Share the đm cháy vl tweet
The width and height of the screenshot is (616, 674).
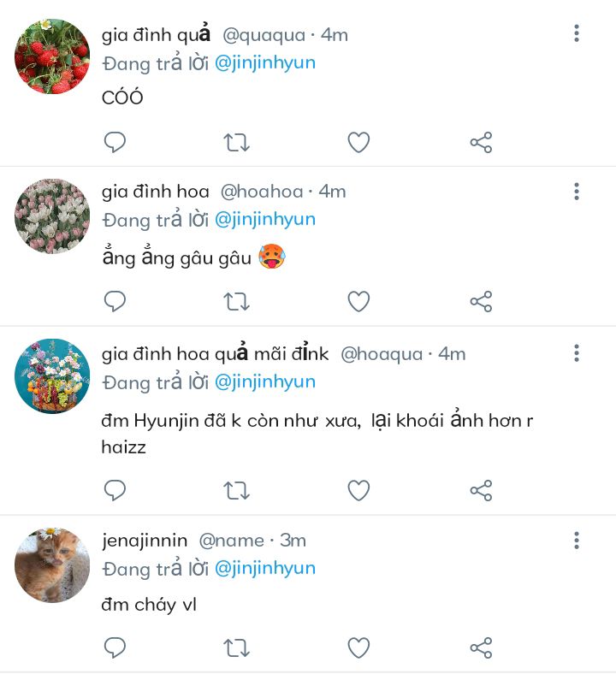481,647
